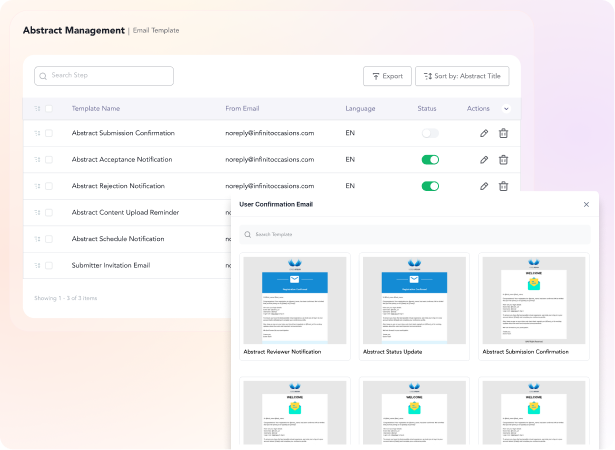Delete the Abstract Rejection Notification row

pos(503,186)
